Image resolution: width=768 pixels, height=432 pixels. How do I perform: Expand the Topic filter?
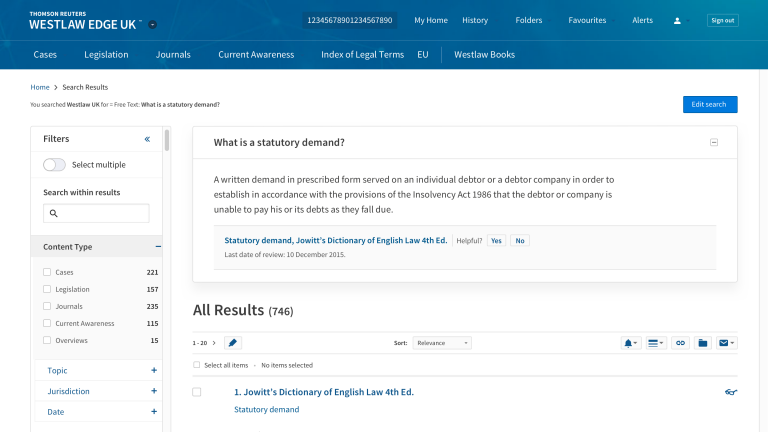pyautogui.click(x=154, y=370)
